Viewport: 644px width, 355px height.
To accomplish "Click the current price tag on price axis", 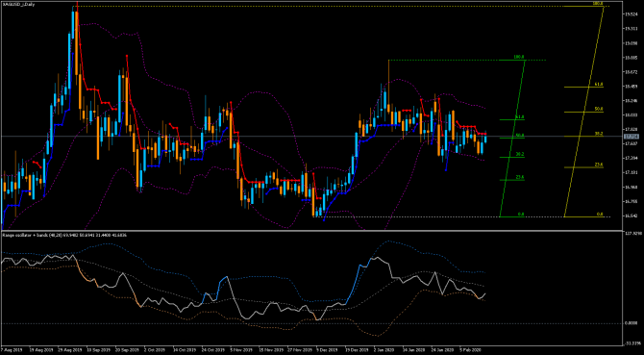I will pos(631,137).
